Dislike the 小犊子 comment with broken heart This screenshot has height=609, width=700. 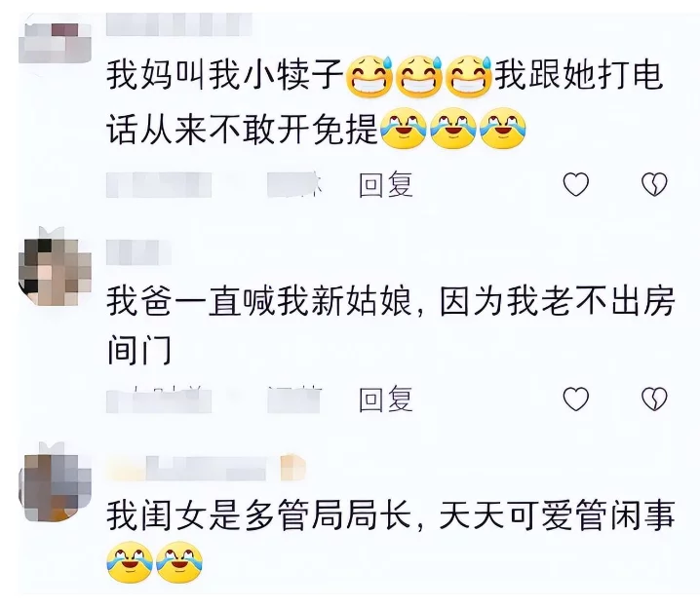click(654, 184)
